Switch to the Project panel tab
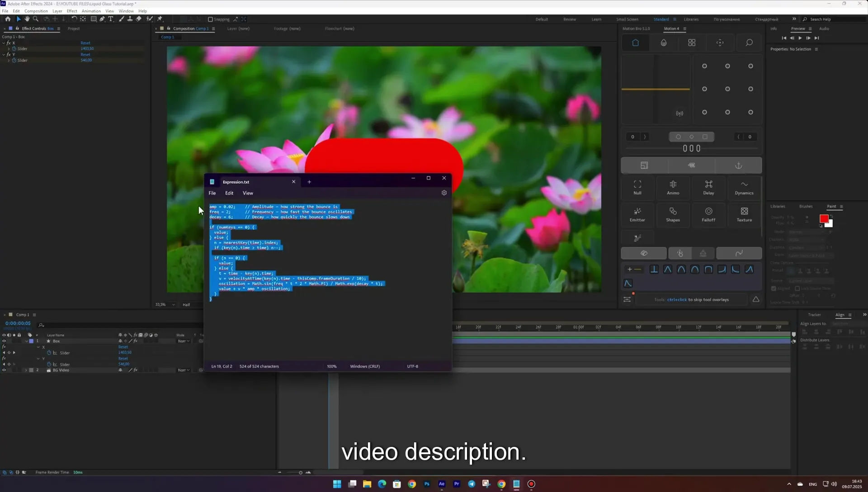Screen dimensions: 868x492 [x=73, y=28]
